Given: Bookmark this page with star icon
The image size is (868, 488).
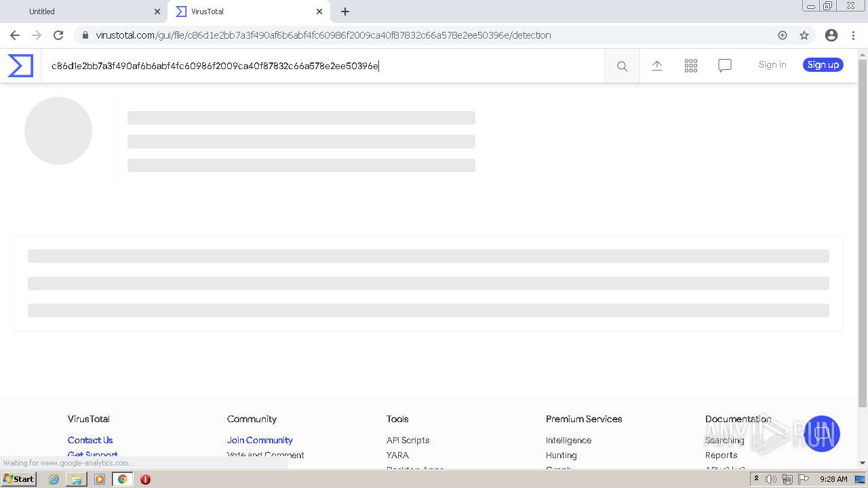Looking at the screenshot, I should (804, 35).
